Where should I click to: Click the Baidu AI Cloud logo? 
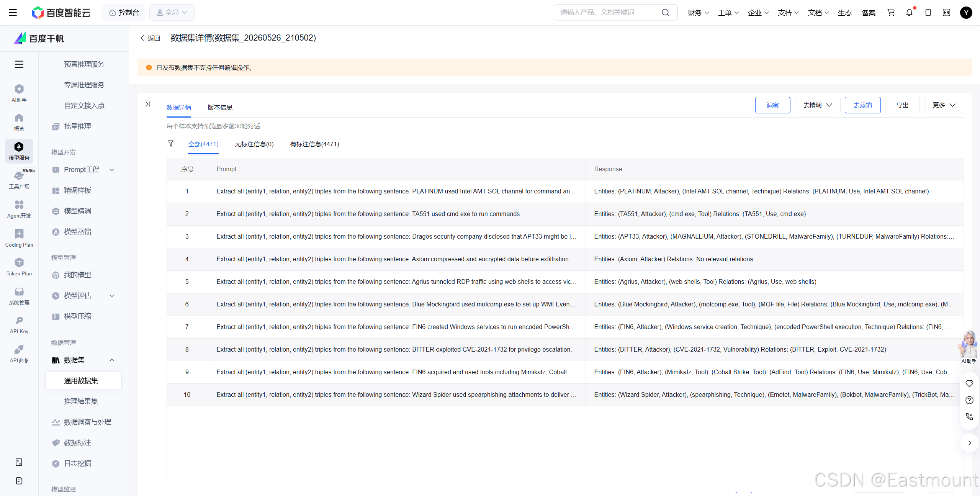pos(61,13)
